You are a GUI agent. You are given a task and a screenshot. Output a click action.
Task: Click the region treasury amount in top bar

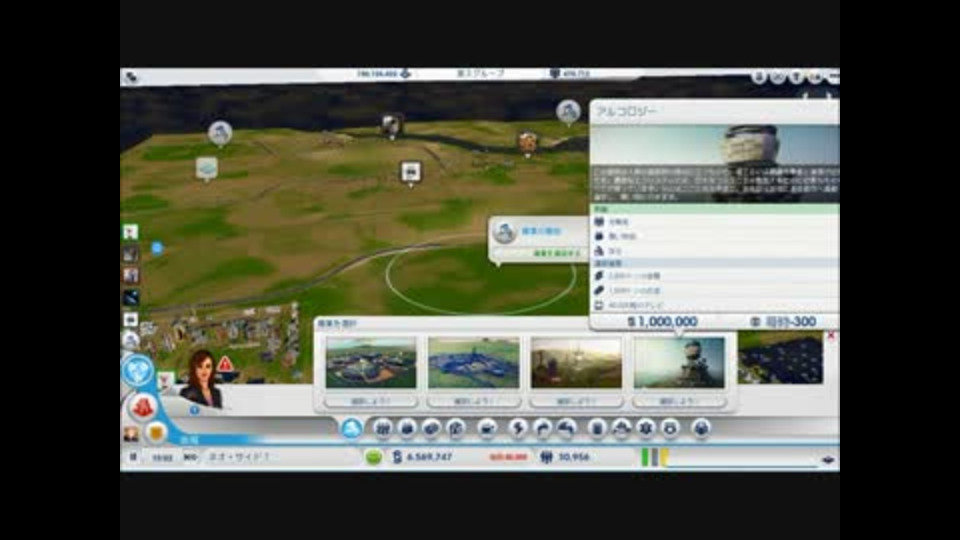click(x=376, y=73)
